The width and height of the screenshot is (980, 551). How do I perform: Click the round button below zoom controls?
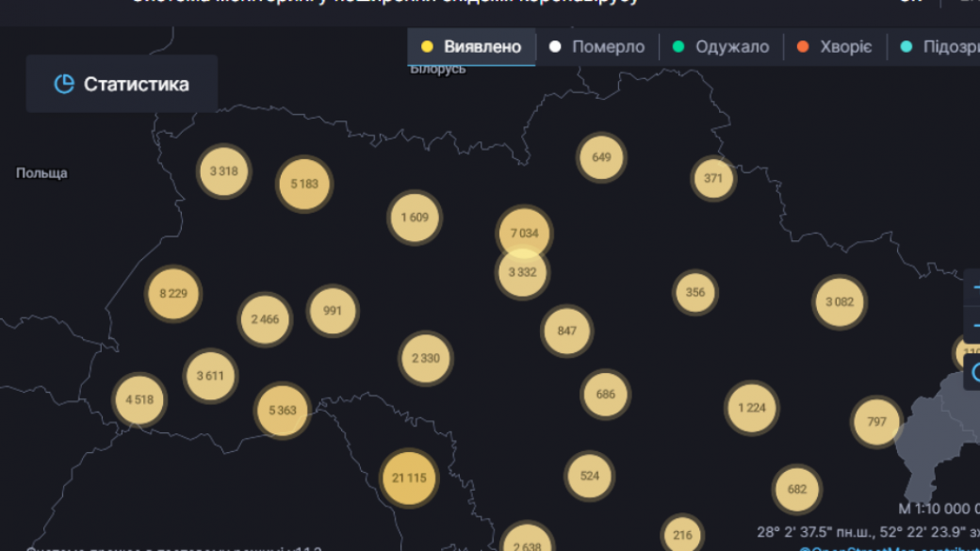[974, 372]
